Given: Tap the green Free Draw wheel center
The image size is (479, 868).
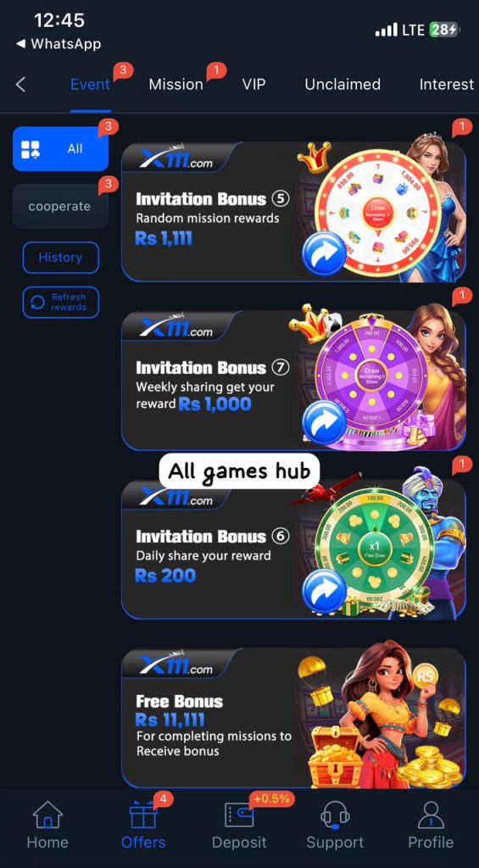Looking at the screenshot, I should point(376,548).
